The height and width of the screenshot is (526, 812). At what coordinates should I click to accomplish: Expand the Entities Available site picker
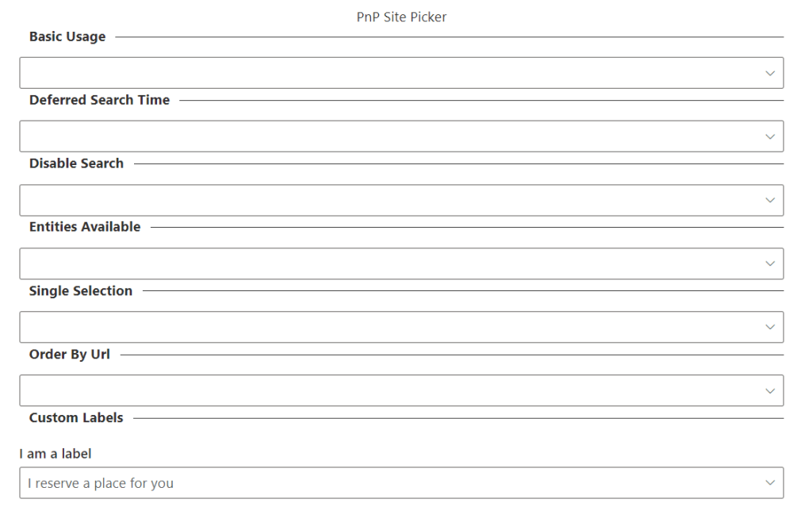coord(389,263)
